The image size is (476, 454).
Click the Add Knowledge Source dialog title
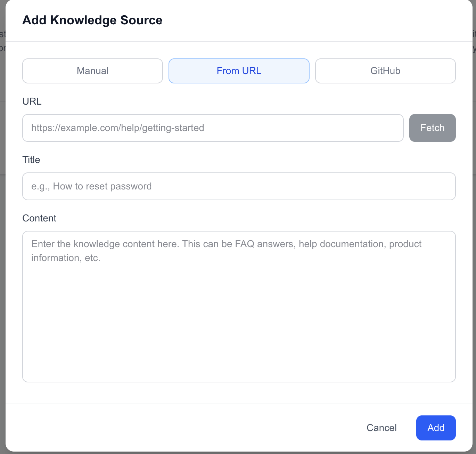(92, 20)
